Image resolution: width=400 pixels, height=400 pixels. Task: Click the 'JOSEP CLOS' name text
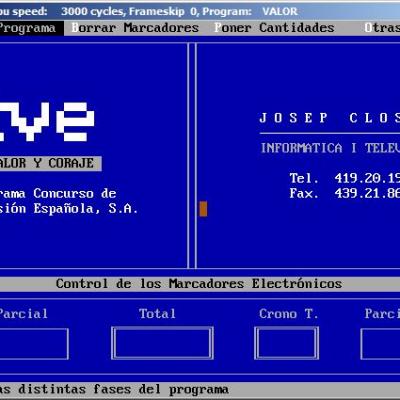329,118
